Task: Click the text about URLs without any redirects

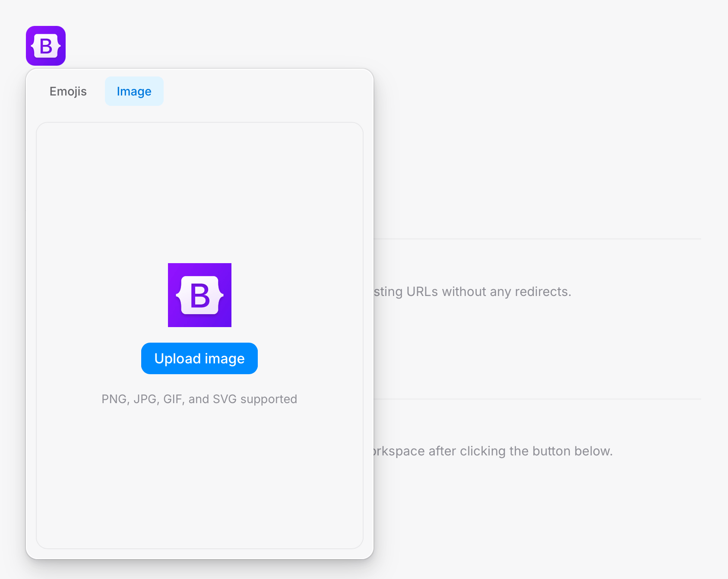Action: click(x=472, y=292)
